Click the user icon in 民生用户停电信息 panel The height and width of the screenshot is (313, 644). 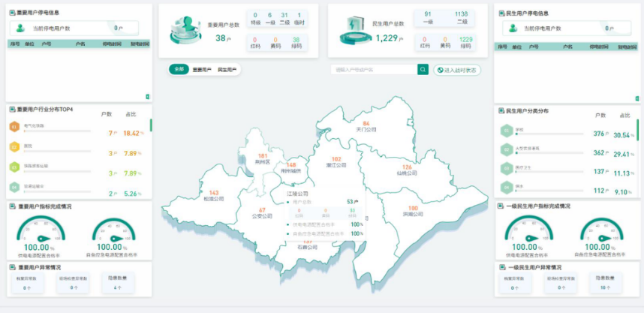(513, 29)
